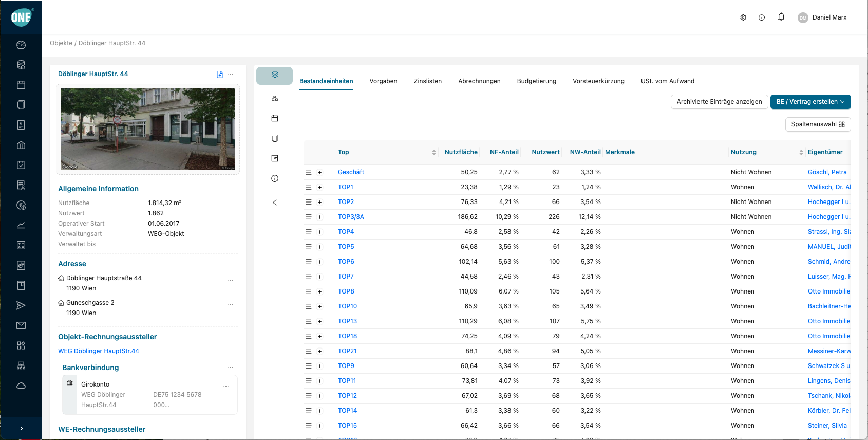Open the more menu beside Bankverbindung
The image size is (868, 440).
click(231, 368)
